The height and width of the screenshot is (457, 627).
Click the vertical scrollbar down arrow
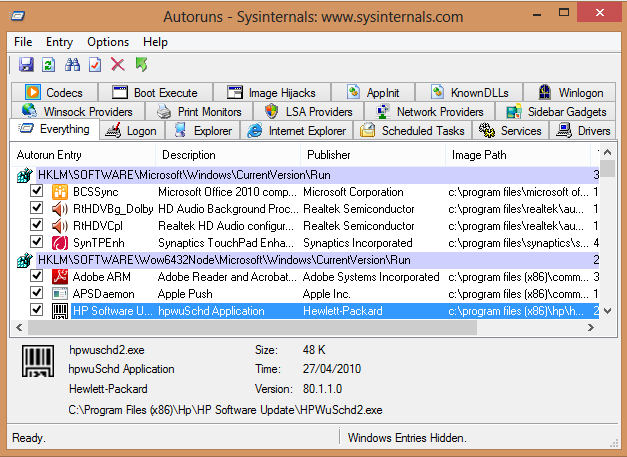[x=607, y=311]
